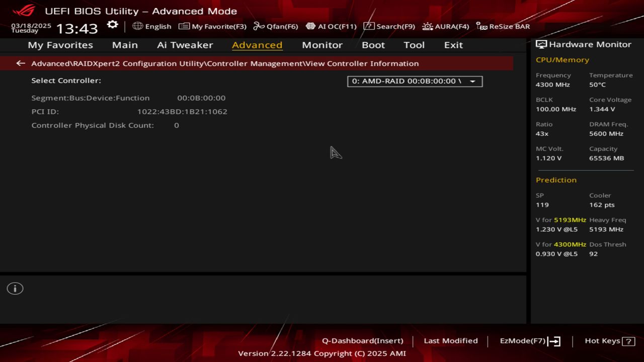Click the Hot Keys question mark icon
The width and height of the screenshot is (644, 362).
pos(628,341)
